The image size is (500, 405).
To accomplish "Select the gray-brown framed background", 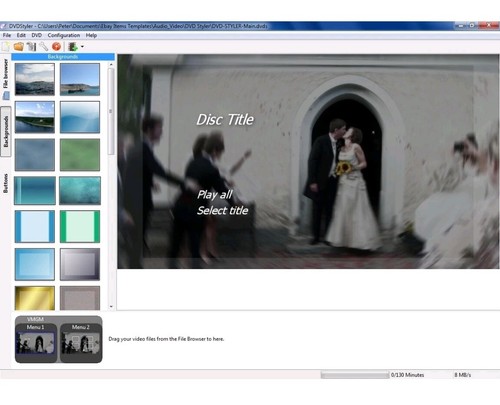I will pyautogui.click(x=80, y=298).
